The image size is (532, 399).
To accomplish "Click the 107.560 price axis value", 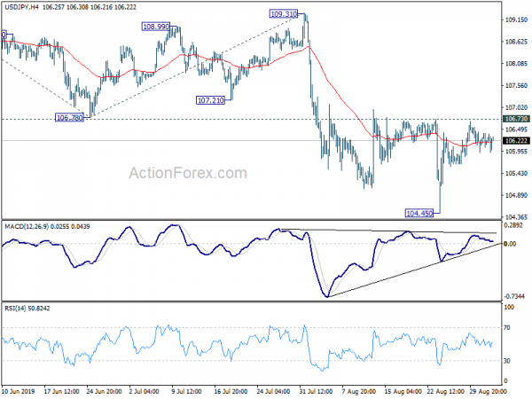I will [516, 85].
